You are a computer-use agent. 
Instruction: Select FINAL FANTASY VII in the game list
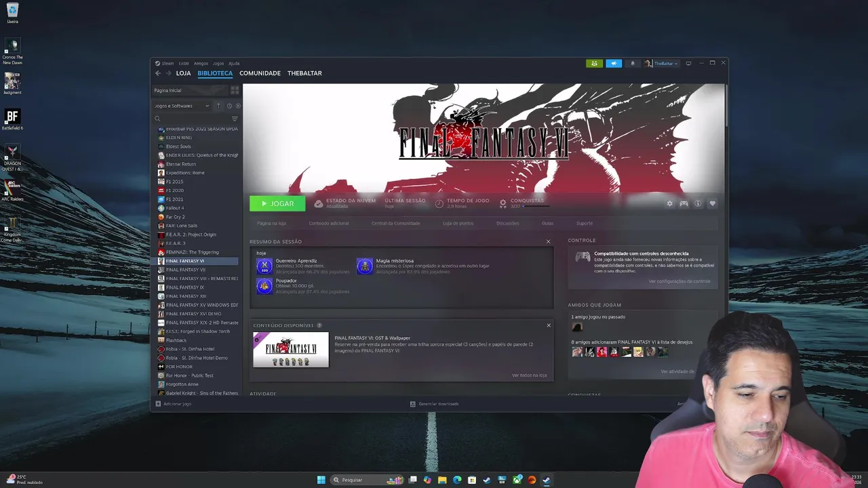coord(185,270)
